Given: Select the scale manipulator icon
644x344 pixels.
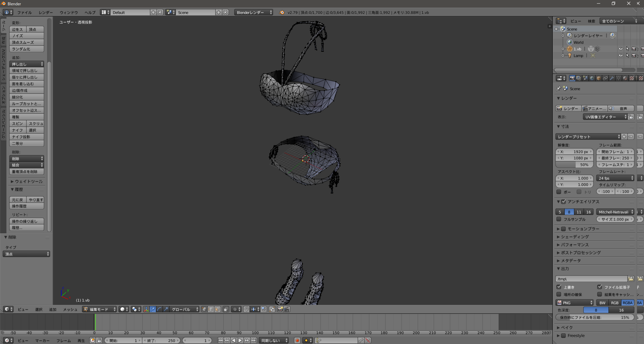Looking at the screenshot, I should [166, 309].
